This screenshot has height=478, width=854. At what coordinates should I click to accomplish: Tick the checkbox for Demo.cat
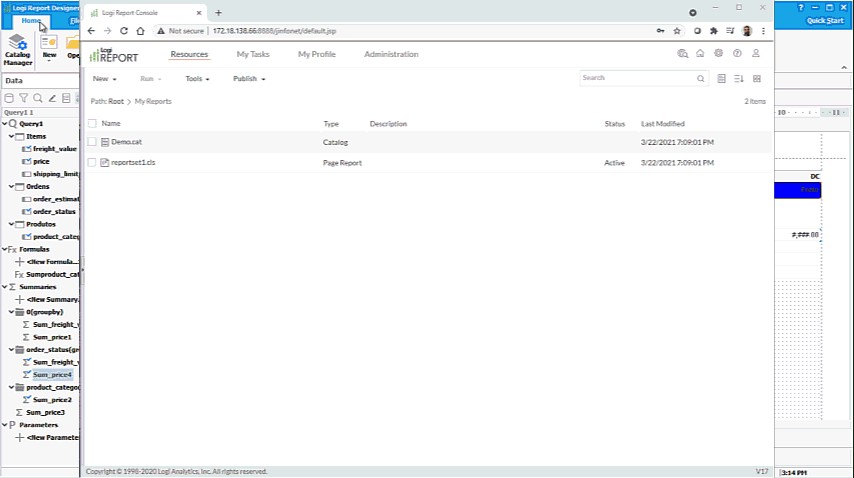[x=92, y=142]
